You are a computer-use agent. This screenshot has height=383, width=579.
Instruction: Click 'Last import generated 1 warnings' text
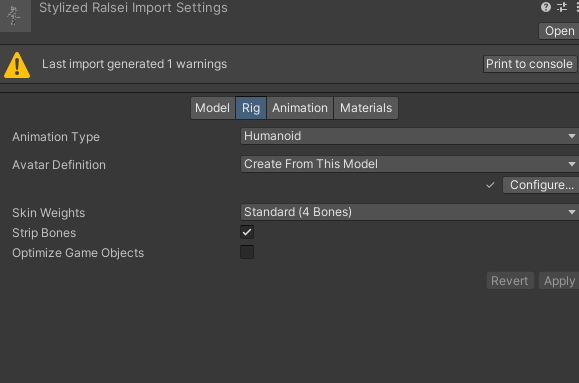[x=134, y=64]
